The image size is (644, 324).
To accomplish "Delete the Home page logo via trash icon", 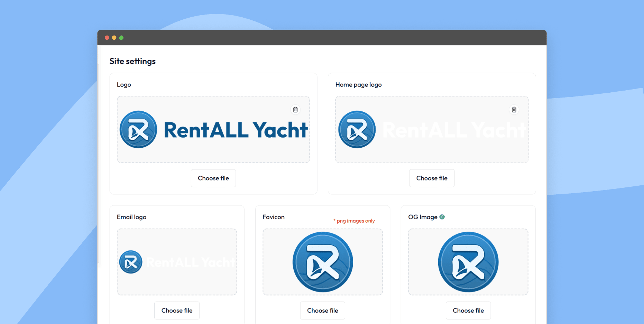I will coord(514,110).
